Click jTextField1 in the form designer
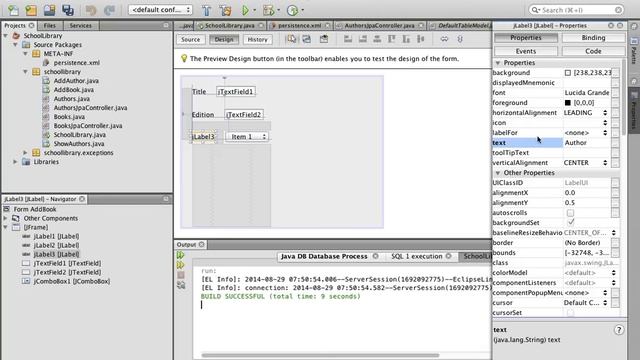The width and height of the screenshot is (640, 360). (x=236, y=92)
